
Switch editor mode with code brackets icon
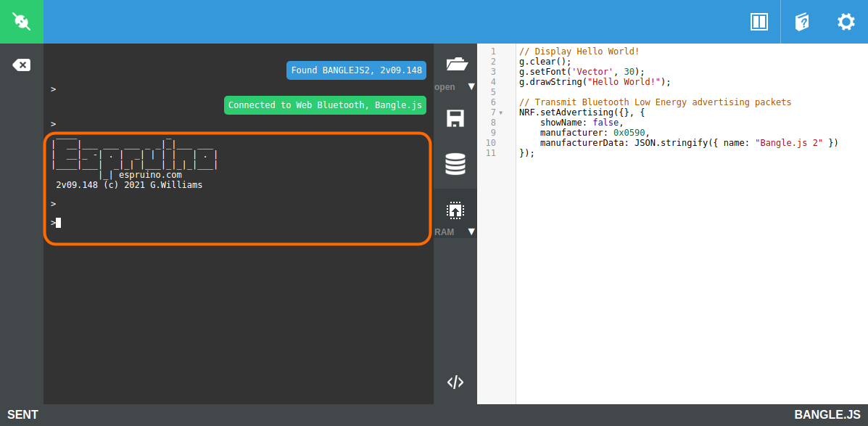coord(455,382)
